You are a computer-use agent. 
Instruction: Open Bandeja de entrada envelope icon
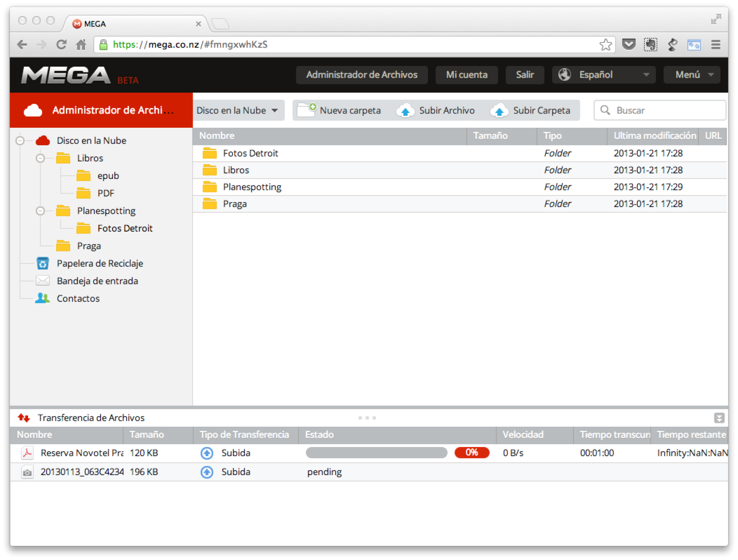pyautogui.click(x=42, y=281)
